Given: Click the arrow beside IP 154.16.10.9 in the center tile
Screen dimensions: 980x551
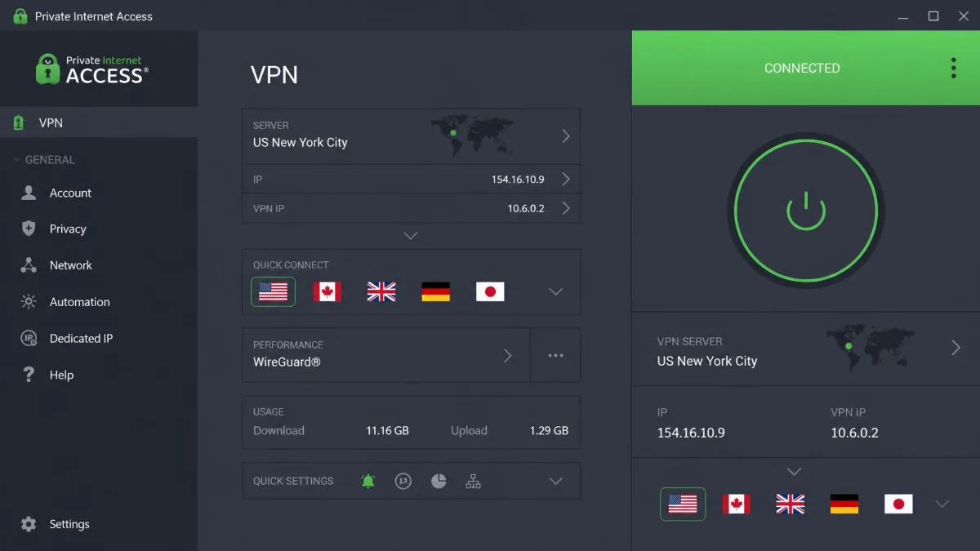Looking at the screenshot, I should [566, 179].
